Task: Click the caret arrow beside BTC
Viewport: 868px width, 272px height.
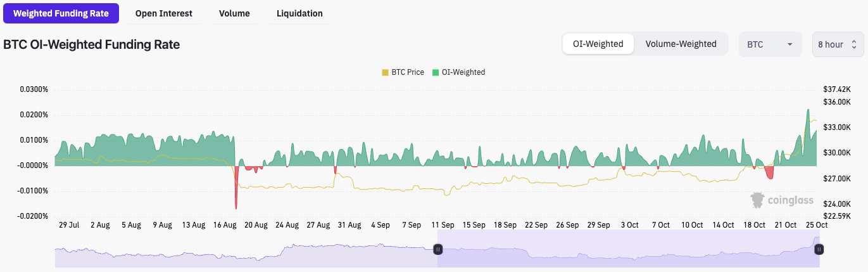Action: 789,44
